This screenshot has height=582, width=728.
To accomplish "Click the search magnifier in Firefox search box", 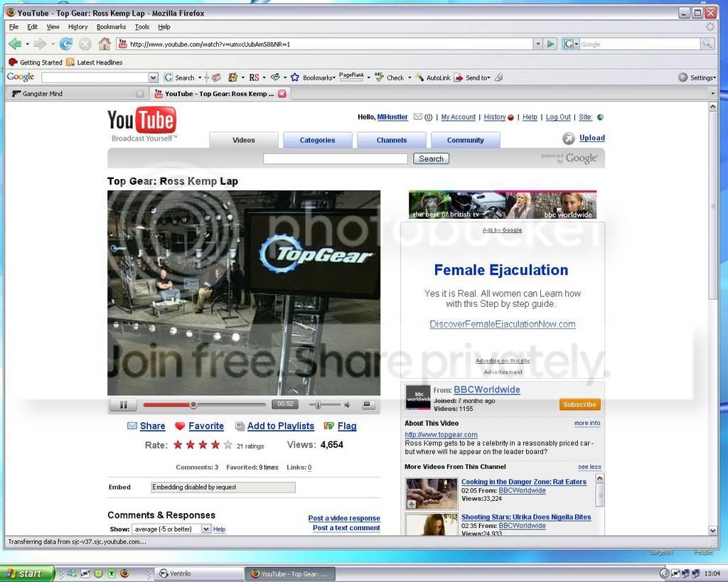I will coord(707,44).
